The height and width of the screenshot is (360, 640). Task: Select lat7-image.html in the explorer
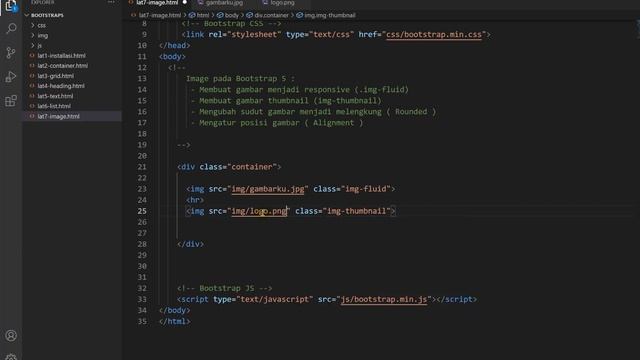58,116
